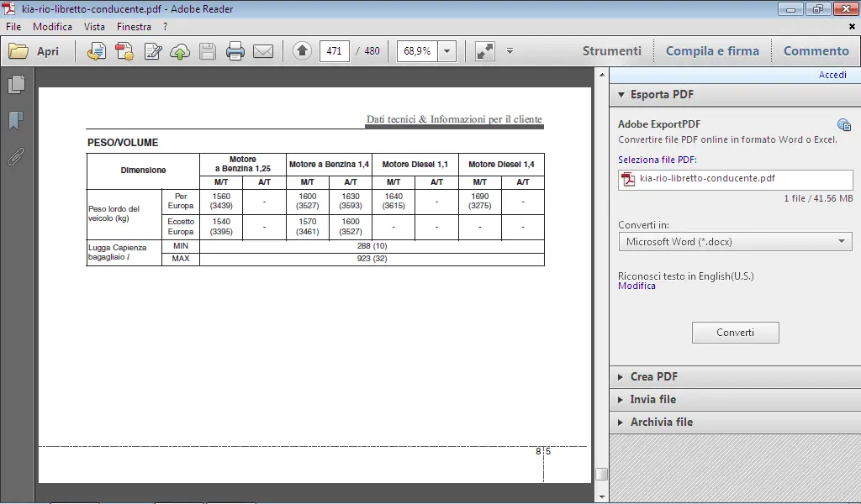Click the document scrollbar thumb

point(602,473)
